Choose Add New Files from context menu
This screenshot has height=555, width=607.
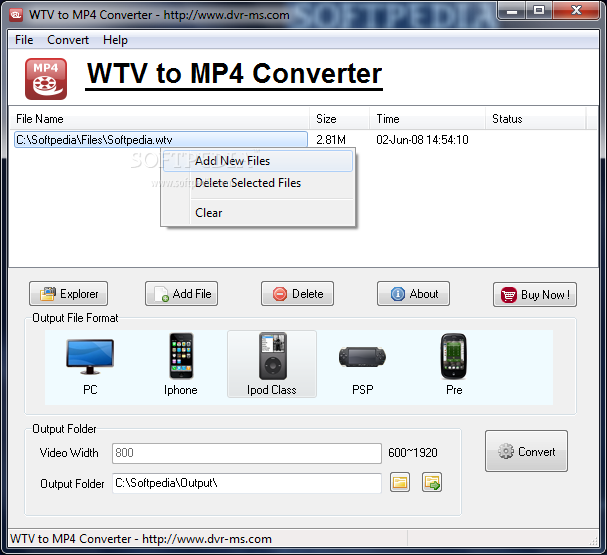[x=257, y=161]
